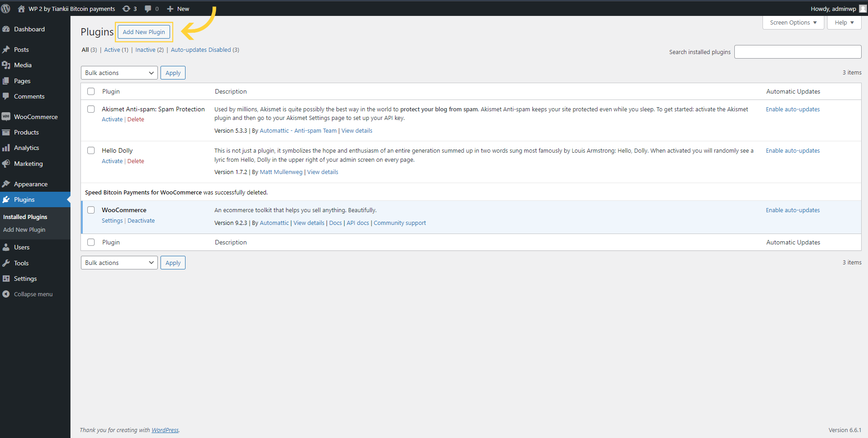This screenshot has height=438, width=868.
Task: Click the bottom Apply button
Action: pyautogui.click(x=173, y=263)
